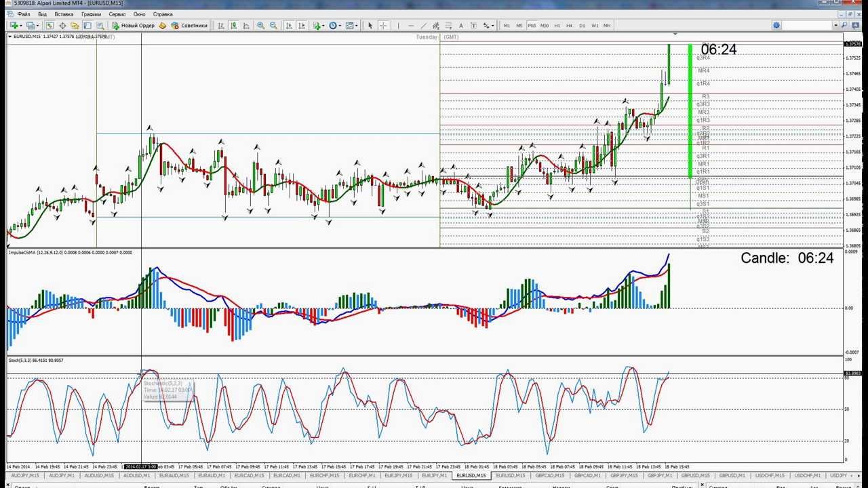Open the Вставка menu
Image resolution: width=868 pixels, height=488 pixels.
click(64, 14)
